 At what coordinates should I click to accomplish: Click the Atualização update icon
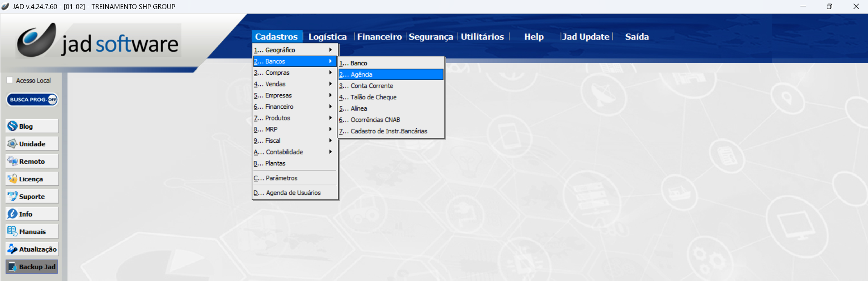12,249
